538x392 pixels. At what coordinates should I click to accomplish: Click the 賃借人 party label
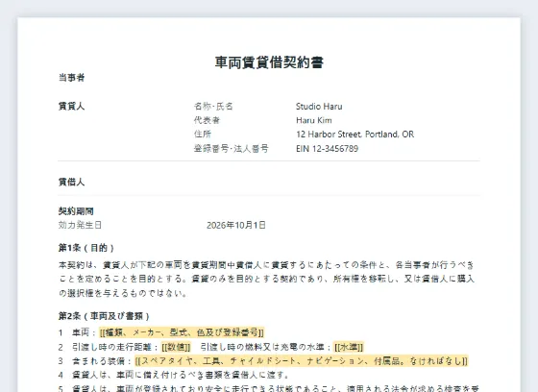pyautogui.click(x=71, y=182)
